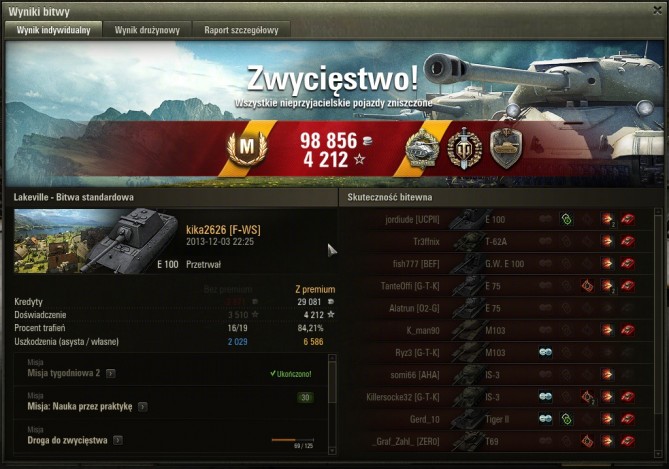Expand Misja: Nauka przez praktykę details
Viewport: 669px width, 469px height.
click(x=143, y=407)
